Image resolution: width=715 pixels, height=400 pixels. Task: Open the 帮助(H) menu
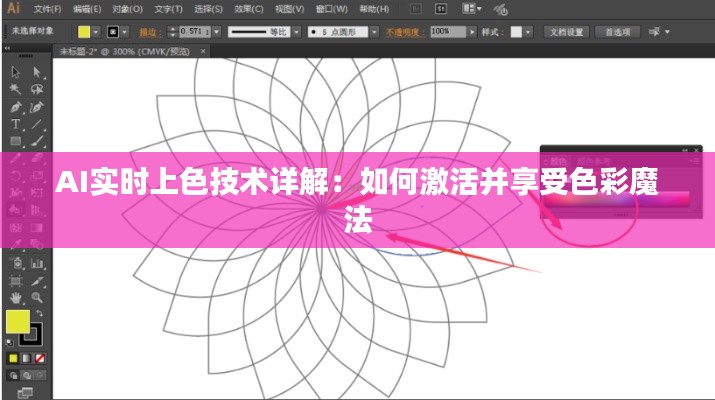tap(374, 9)
